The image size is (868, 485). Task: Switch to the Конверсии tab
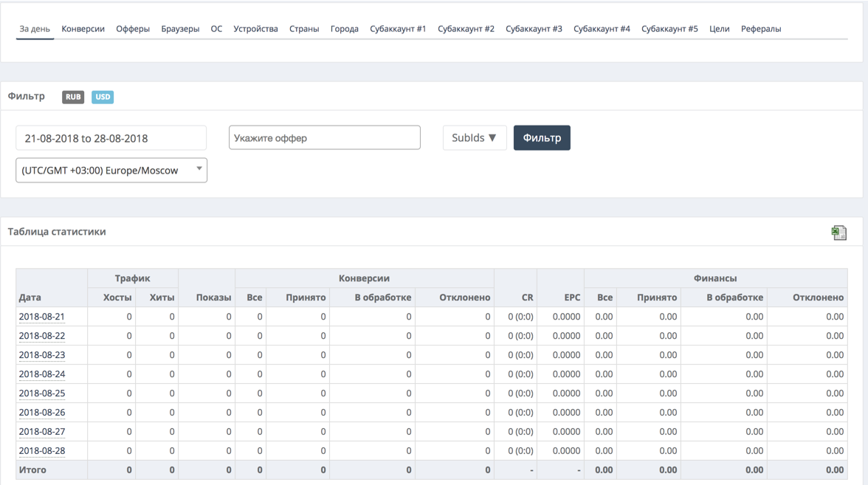83,29
